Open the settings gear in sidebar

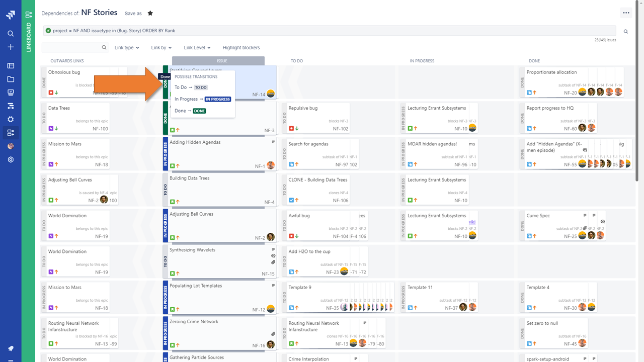pyautogui.click(x=11, y=119)
